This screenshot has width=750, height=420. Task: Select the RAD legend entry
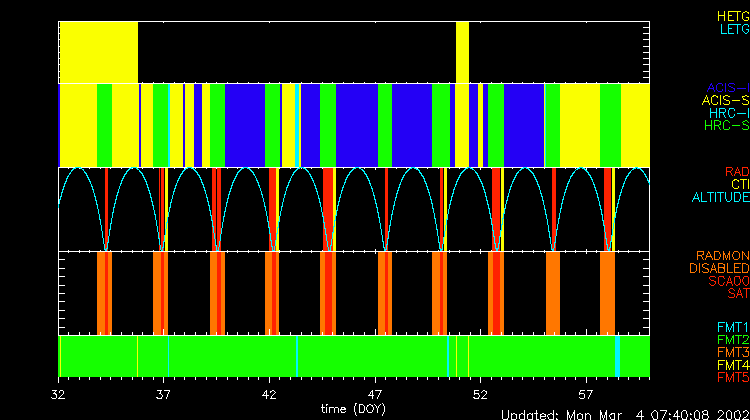(736, 172)
